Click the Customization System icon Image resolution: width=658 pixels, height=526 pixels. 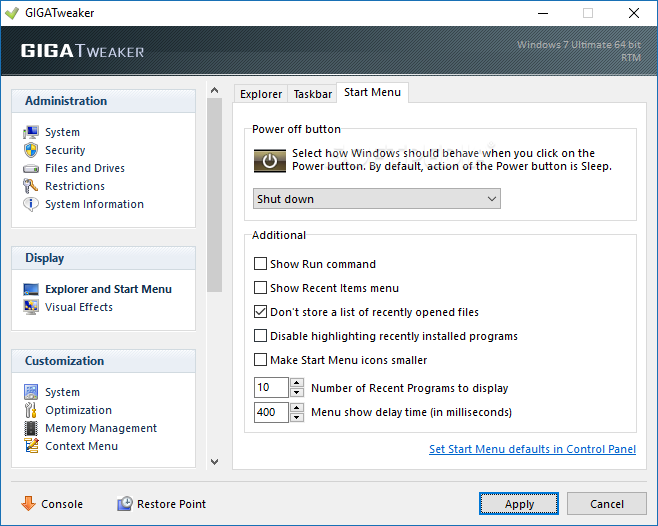coord(31,392)
